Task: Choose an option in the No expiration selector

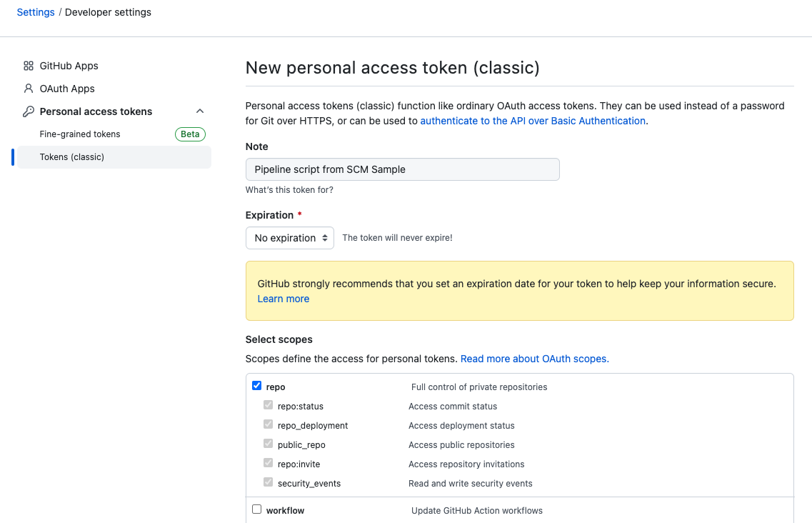Action: 290,237
